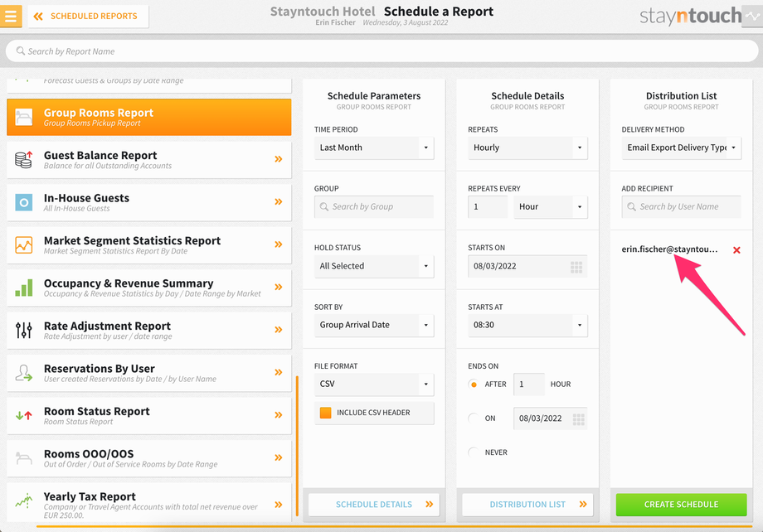Expand Guest Balance Report chevron
763x532 pixels.
(279, 159)
